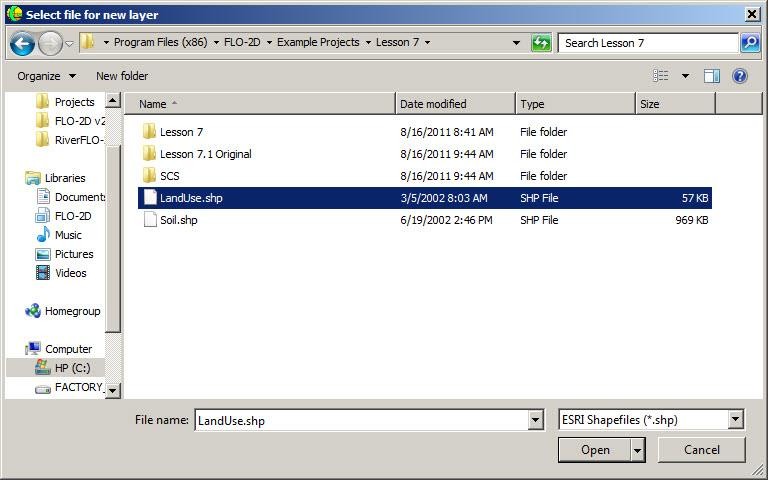This screenshot has height=480, width=768.
Task: Open the Lesson 7.1 Original folder
Action: 205,154
